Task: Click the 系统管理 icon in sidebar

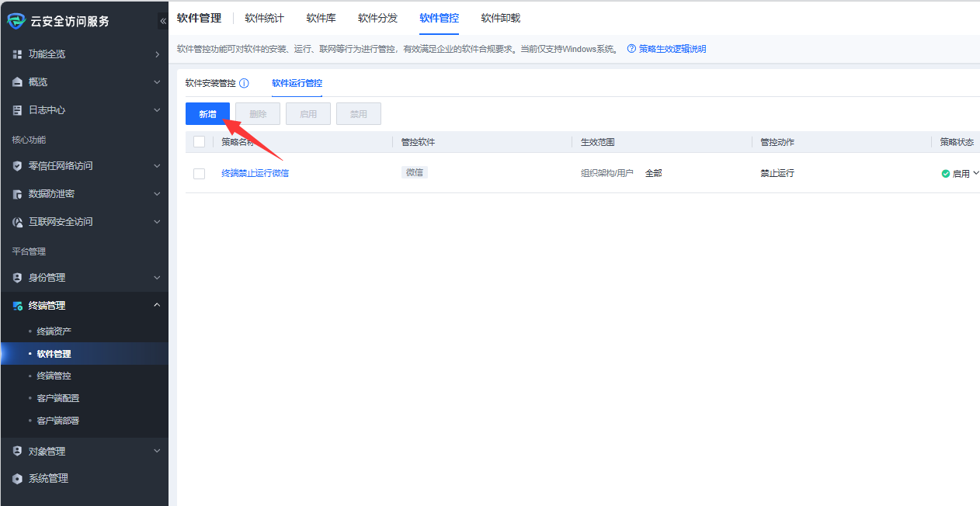Action: click(x=17, y=479)
